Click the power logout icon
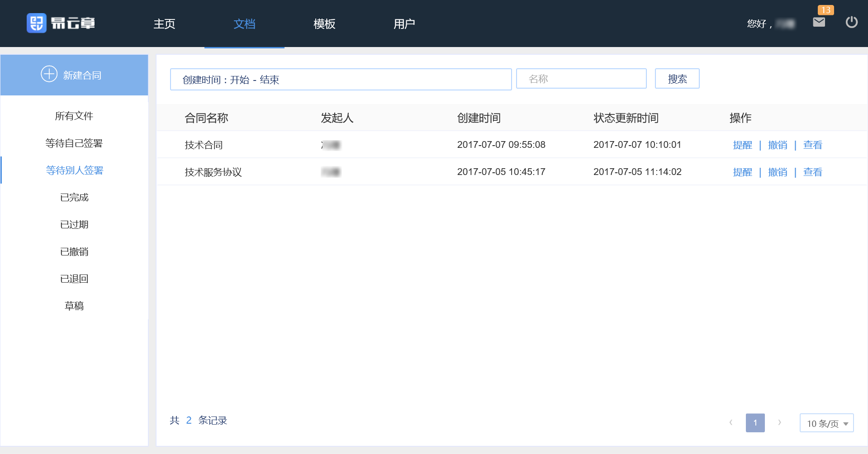Screen dimensions: 868x454 coord(851,22)
